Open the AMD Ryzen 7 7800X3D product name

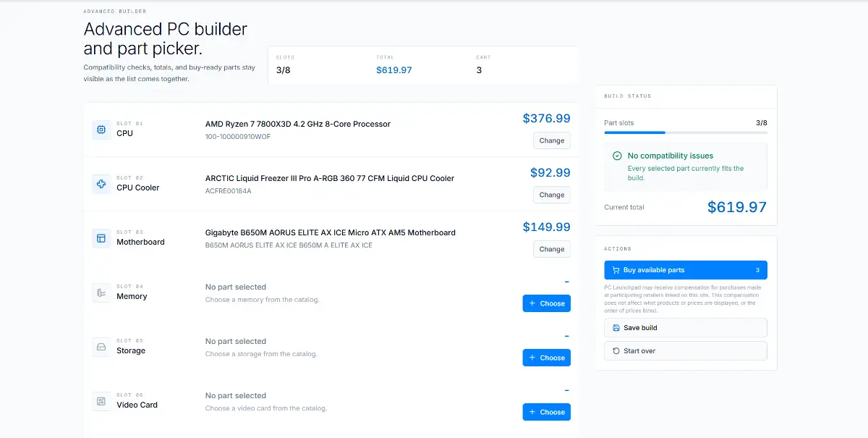[298, 124]
